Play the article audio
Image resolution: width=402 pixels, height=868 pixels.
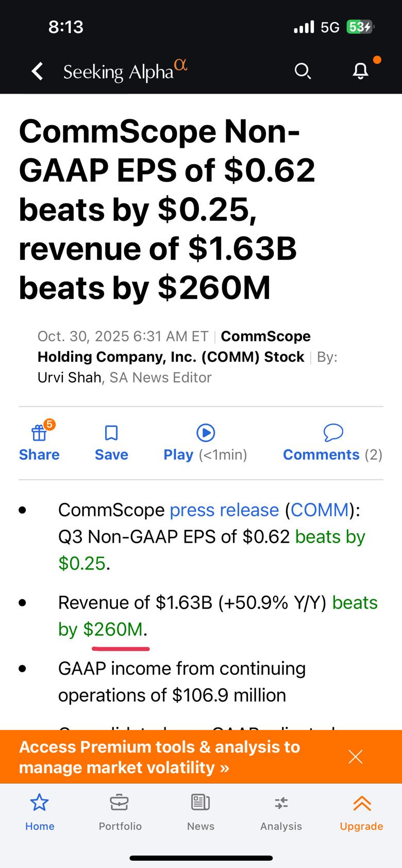206,433
